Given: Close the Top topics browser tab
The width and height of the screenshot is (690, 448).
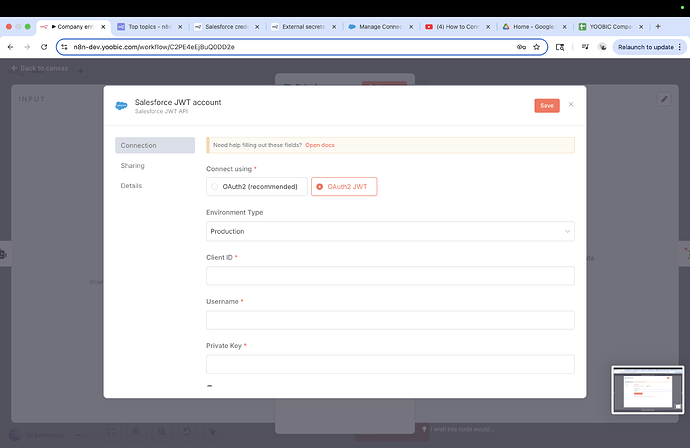Looking at the screenshot, I should [x=180, y=27].
